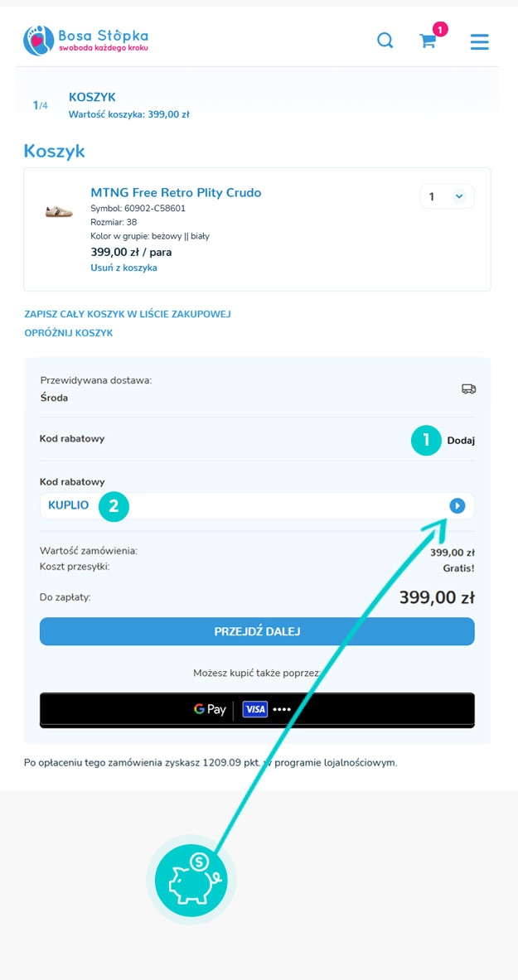Click the Bosa Stopka logo
The image size is (518, 980).
(x=85, y=40)
